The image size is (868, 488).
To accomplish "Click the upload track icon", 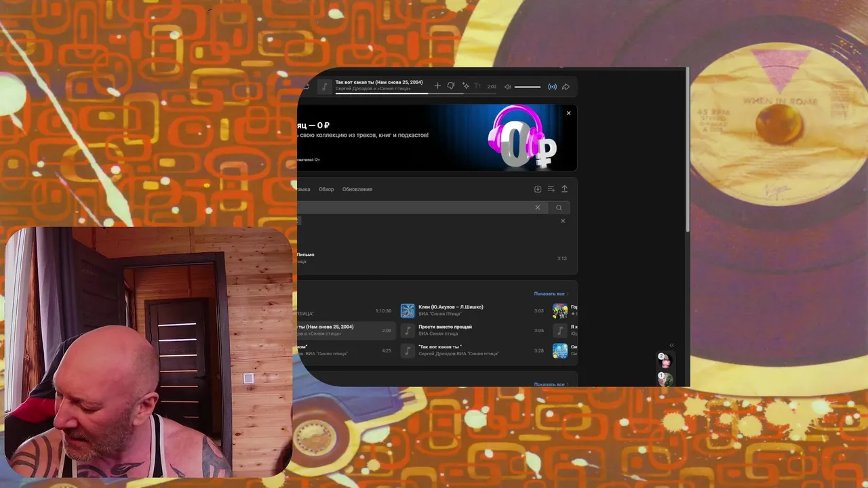I will pyautogui.click(x=564, y=189).
